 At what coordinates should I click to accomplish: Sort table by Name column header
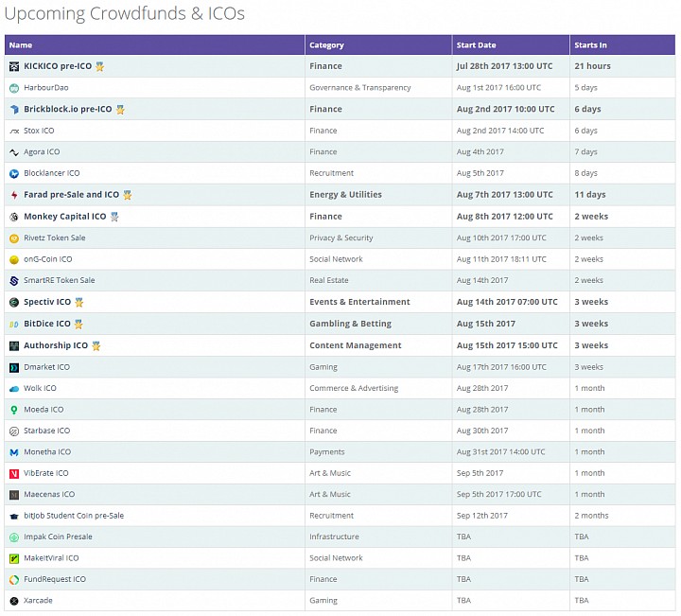pyautogui.click(x=154, y=45)
